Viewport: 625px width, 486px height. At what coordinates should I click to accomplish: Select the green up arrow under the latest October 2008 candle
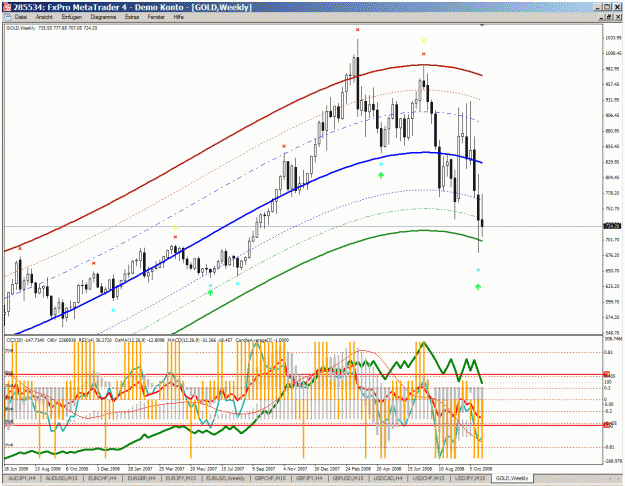coord(478,287)
